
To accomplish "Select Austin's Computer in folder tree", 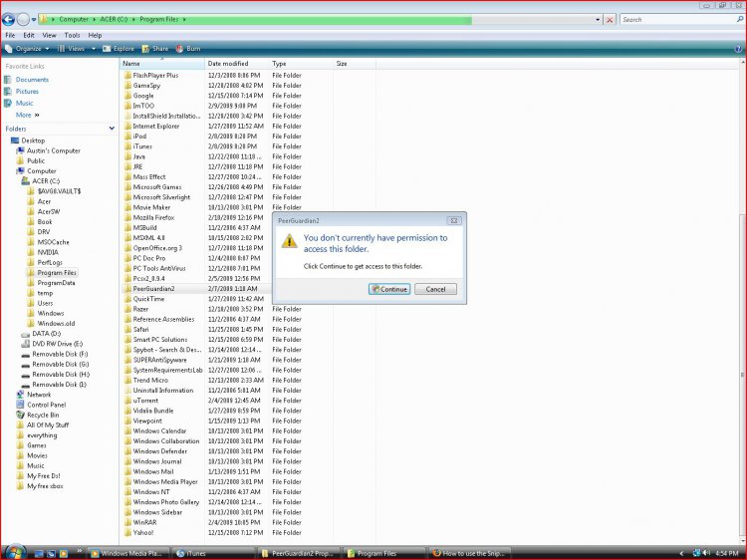I will [x=54, y=150].
